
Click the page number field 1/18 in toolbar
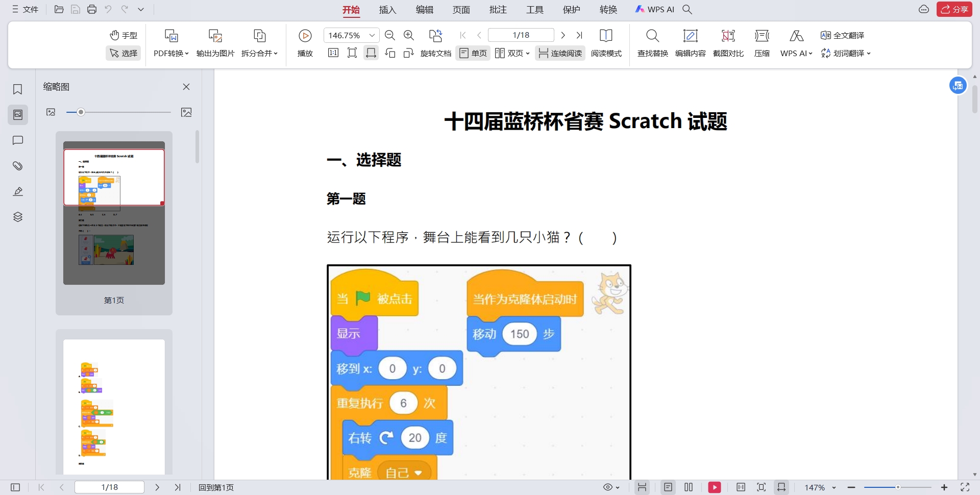click(521, 35)
